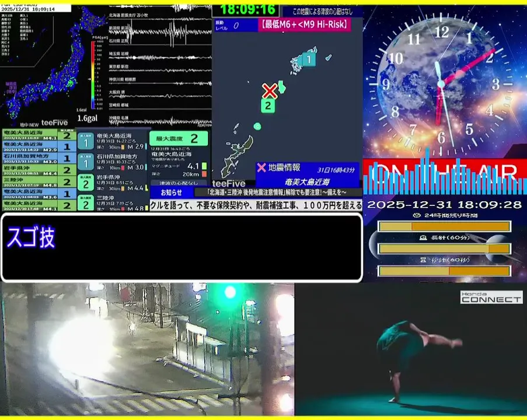Click the icon beside 長針(60分)
527x420 pixels.
pyautogui.click(x=423, y=237)
